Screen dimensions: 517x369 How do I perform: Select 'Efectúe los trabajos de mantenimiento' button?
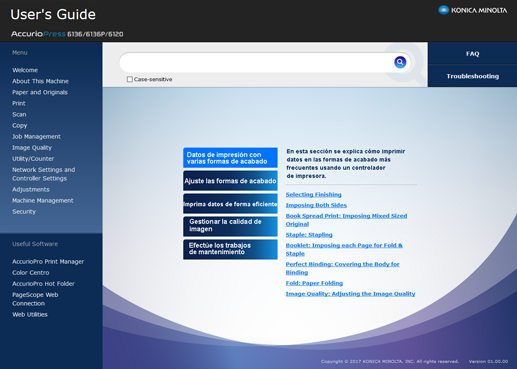[x=230, y=249]
